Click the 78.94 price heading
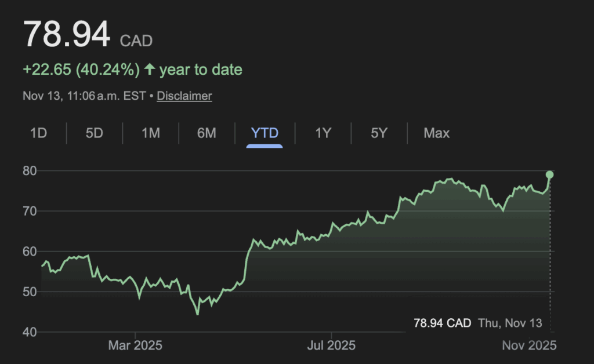Viewport: 594px width, 364px height. [67, 35]
